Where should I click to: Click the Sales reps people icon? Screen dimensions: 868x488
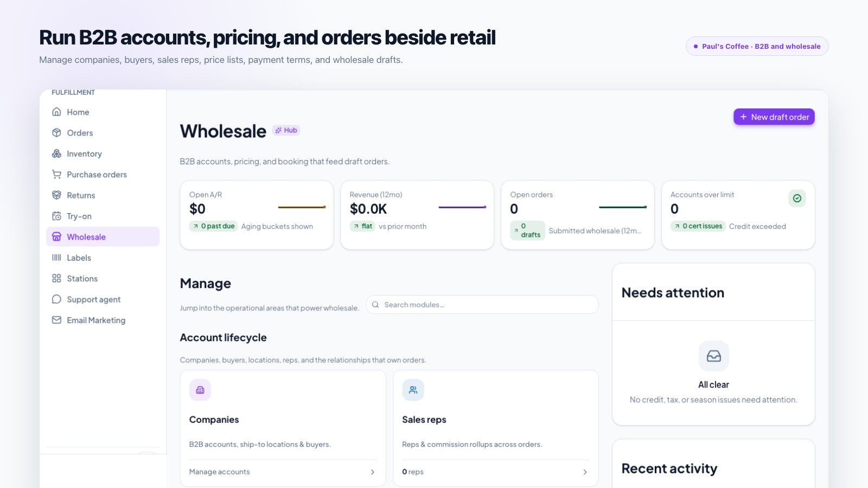[413, 390]
